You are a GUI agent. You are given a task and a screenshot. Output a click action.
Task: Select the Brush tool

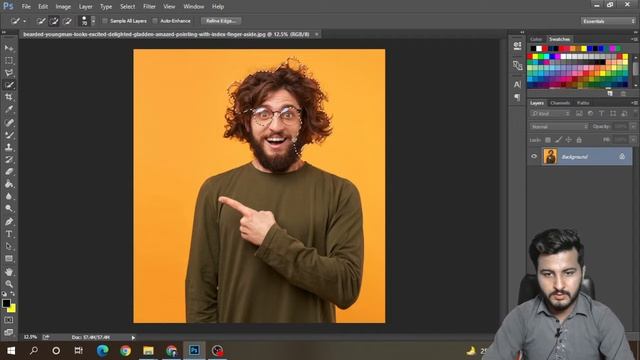[9, 135]
